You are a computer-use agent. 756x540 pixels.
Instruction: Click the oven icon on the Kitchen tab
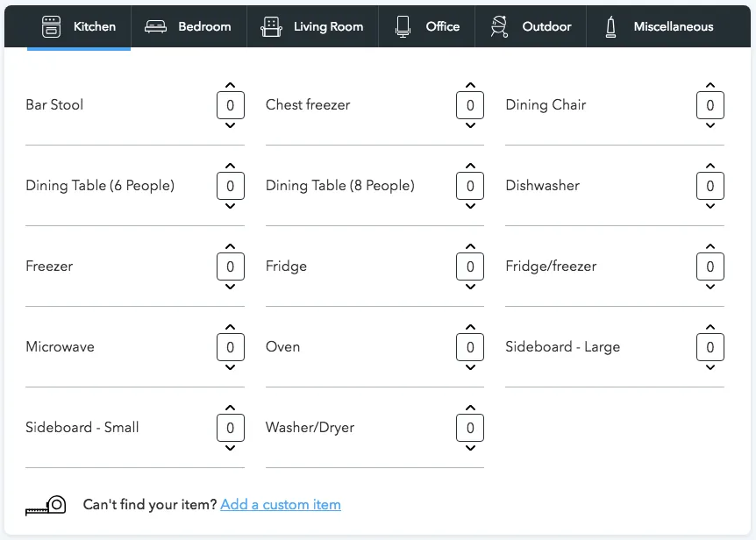53,25
